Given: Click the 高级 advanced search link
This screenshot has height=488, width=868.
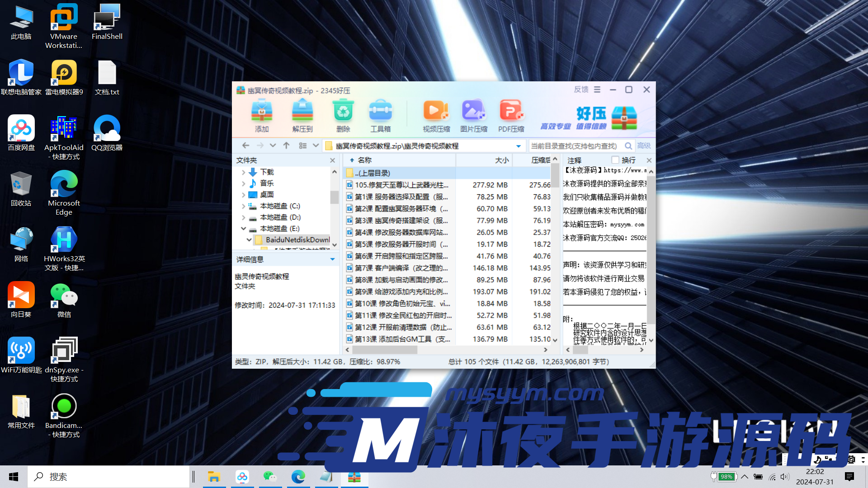Looking at the screenshot, I should coord(644,145).
